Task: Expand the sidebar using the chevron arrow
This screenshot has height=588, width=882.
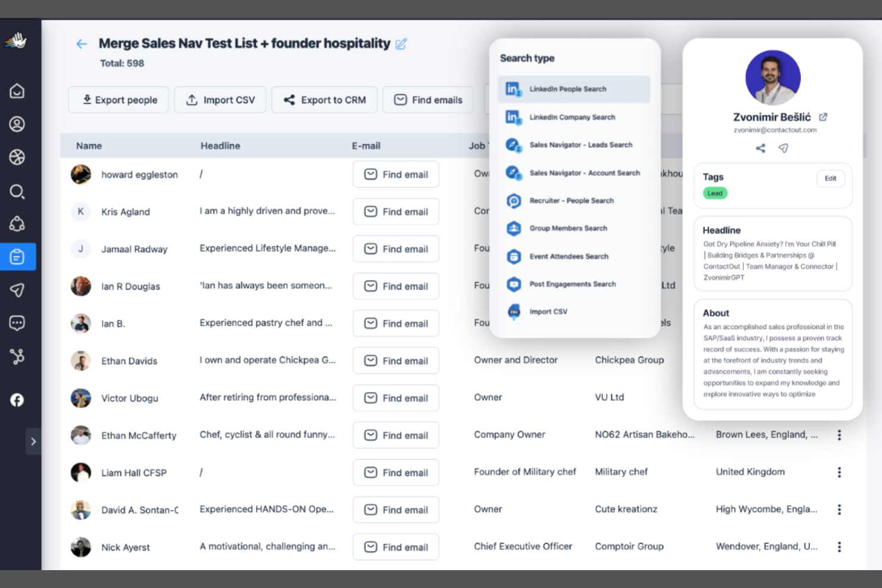Action: click(33, 441)
